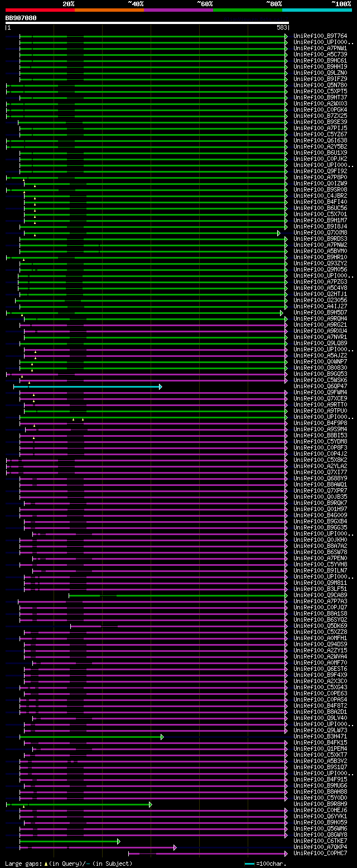Viewport: 357px width, 868px height.
Task: Open hit UniRef100_Q01H97
Action: tap(320, 509)
